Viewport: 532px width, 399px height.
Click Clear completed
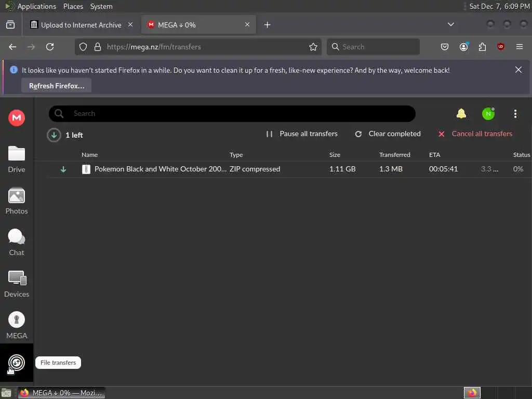pos(388,134)
